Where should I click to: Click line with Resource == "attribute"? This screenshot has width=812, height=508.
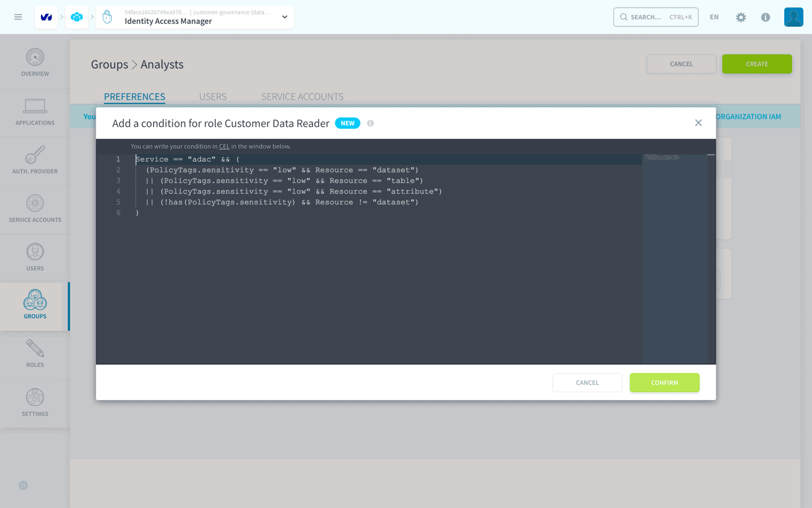click(x=294, y=191)
